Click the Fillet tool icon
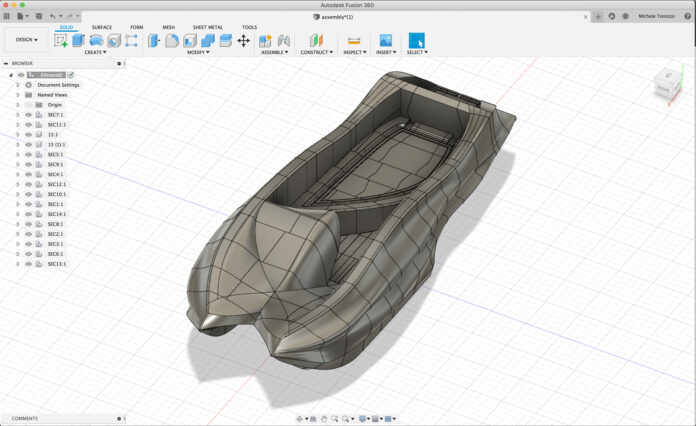Image resolution: width=696 pixels, height=426 pixels. click(172, 41)
